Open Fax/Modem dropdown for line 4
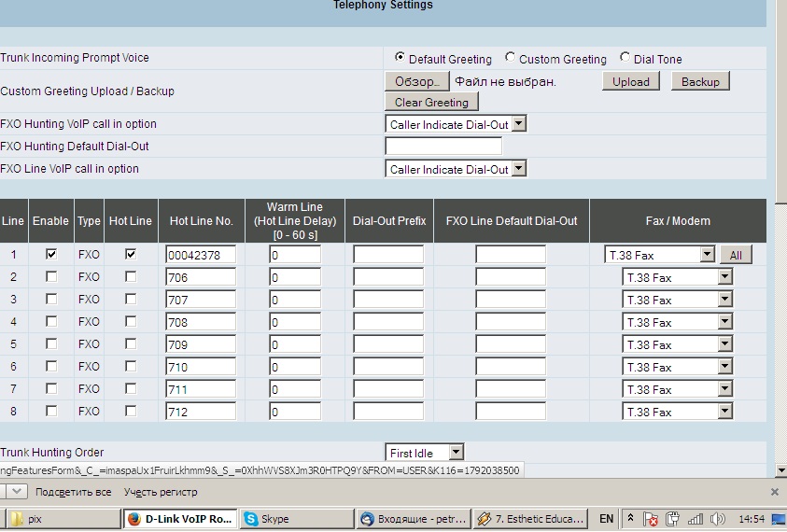This screenshot has height=532, width=787. [x=677, y=322]
